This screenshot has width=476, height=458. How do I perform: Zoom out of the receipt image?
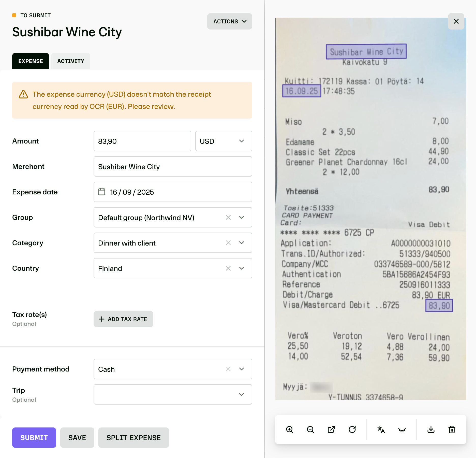coord(310,430)
